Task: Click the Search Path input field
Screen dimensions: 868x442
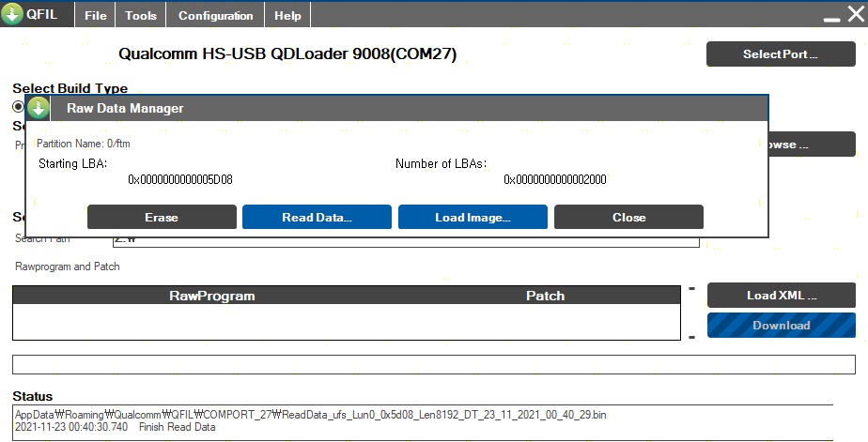Action: point(406,241)
